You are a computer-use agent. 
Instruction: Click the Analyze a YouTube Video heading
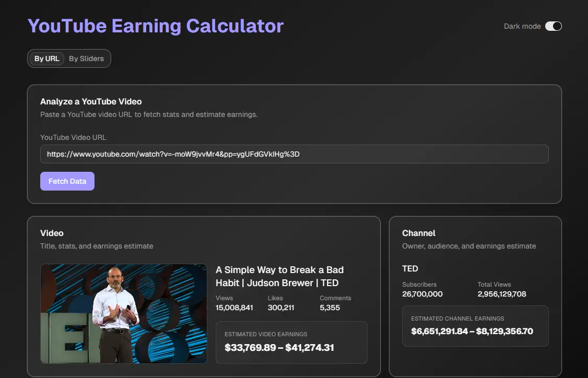click(91, 101)
